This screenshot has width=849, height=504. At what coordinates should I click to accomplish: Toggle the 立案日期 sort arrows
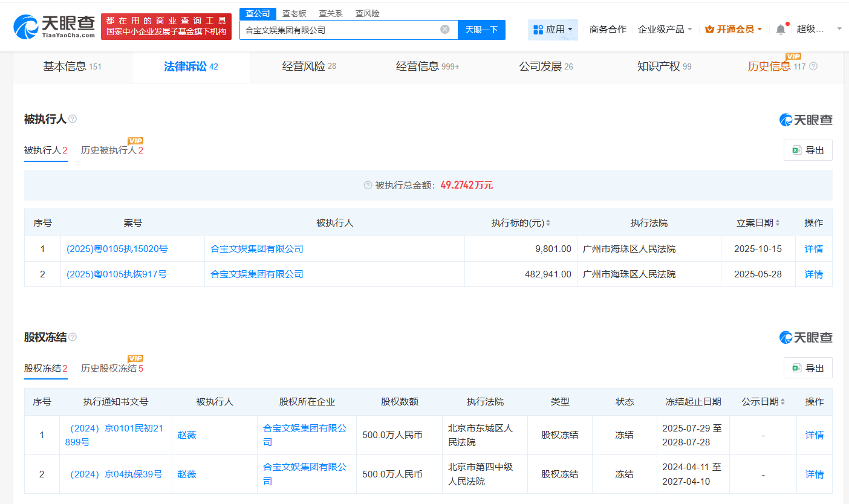pyautogui.click(x=778, y=222)
